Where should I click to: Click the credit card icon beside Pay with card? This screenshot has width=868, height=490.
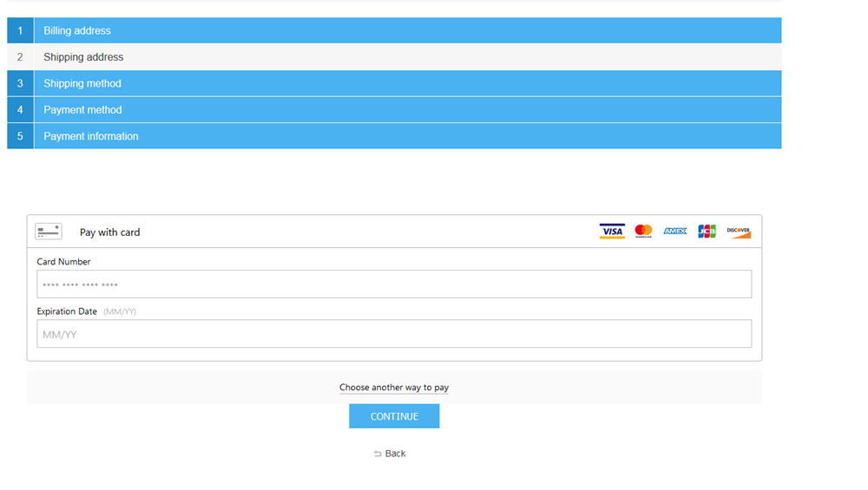click(49, 232)
